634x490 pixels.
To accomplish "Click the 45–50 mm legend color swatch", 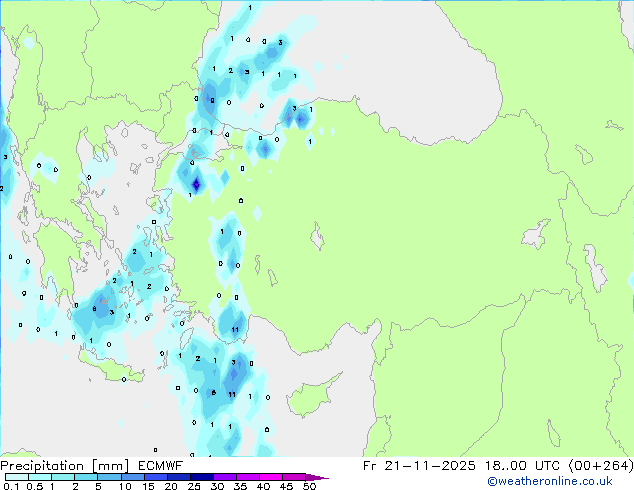I will [294, 477].
